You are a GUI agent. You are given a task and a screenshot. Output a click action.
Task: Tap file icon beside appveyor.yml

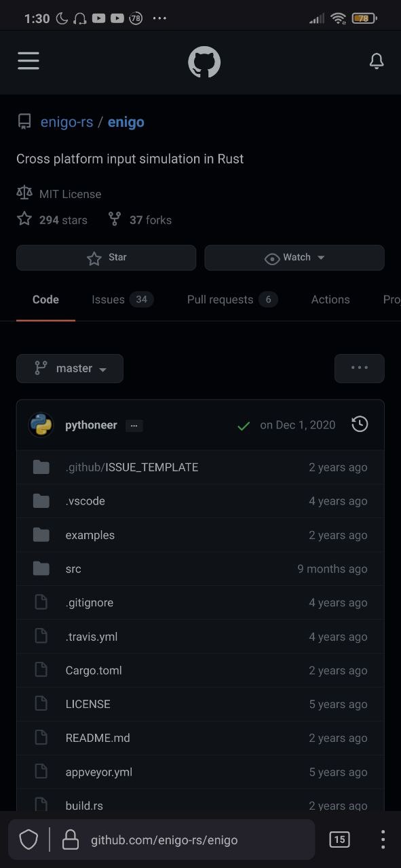pyautogui.click(x=41, y=772)
